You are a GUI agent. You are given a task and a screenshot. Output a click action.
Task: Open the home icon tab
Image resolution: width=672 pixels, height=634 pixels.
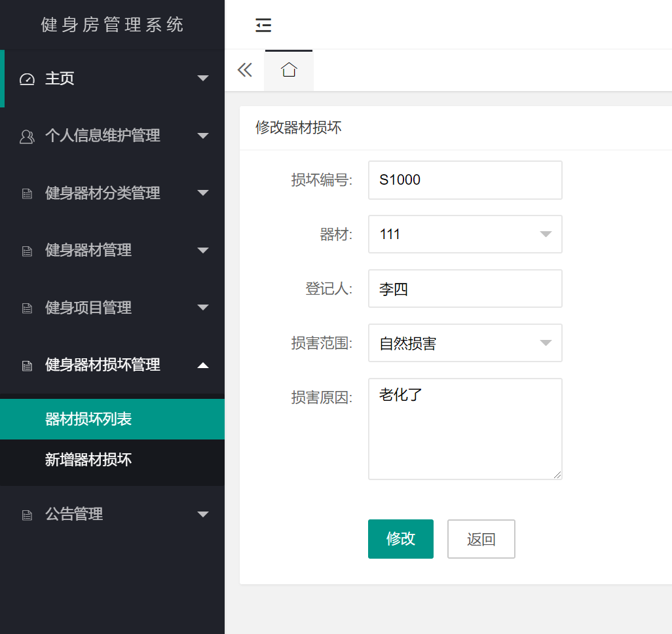289,70
